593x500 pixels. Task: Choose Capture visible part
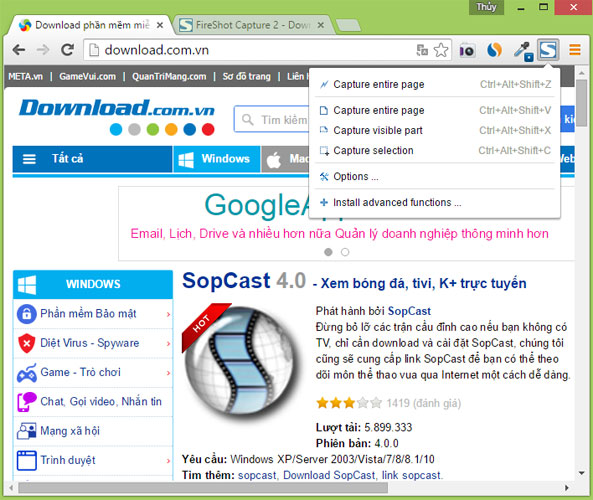point(435,130)
